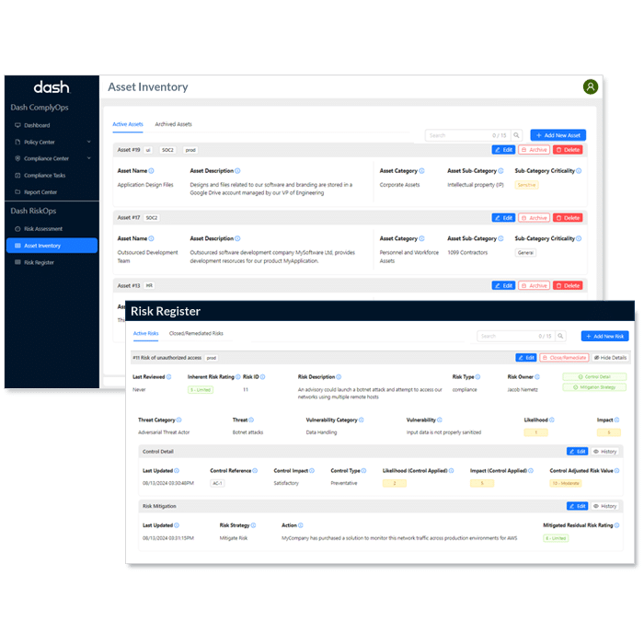The height and width of the screenshot is (644, 644).
Task: Click the Add New Risk button
Action: click(x=604, y=336)
